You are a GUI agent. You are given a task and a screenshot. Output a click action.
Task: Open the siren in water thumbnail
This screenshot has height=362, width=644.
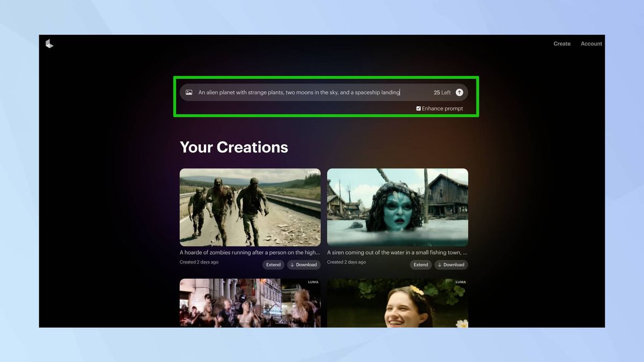[x=397, y=208]
